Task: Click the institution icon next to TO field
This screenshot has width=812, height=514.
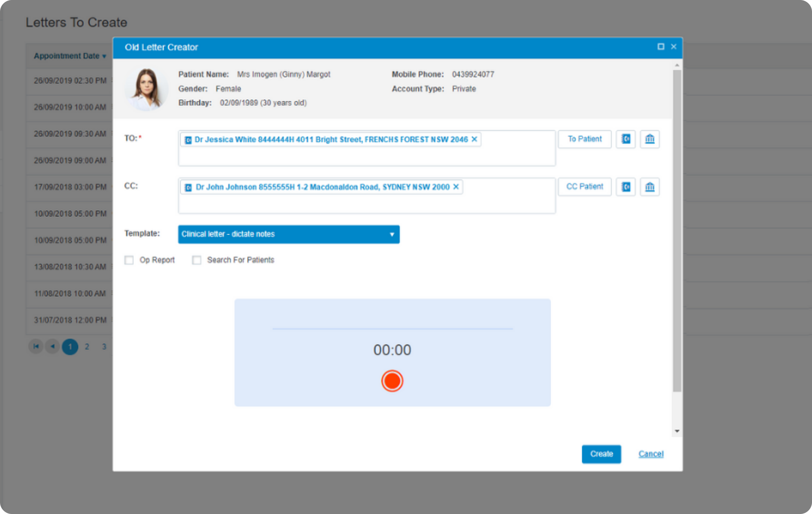Action: click(x=649, y=139)
